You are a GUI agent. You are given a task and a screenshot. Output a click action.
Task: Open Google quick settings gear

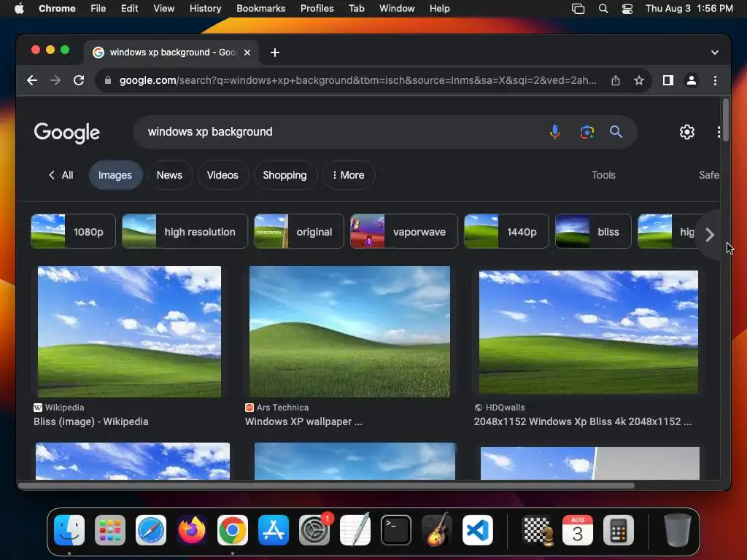point(687,132)
